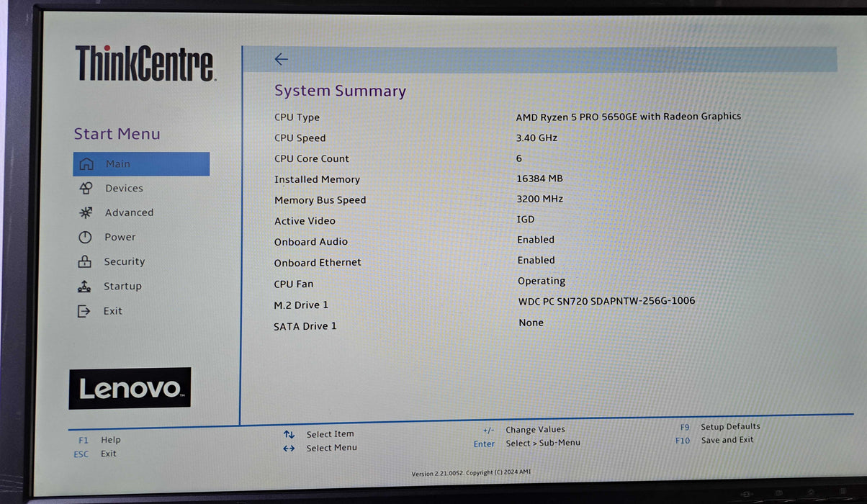Viewport: 867px width, 504px height.
Task: Select the Active Video label
Action: (305, 221)
